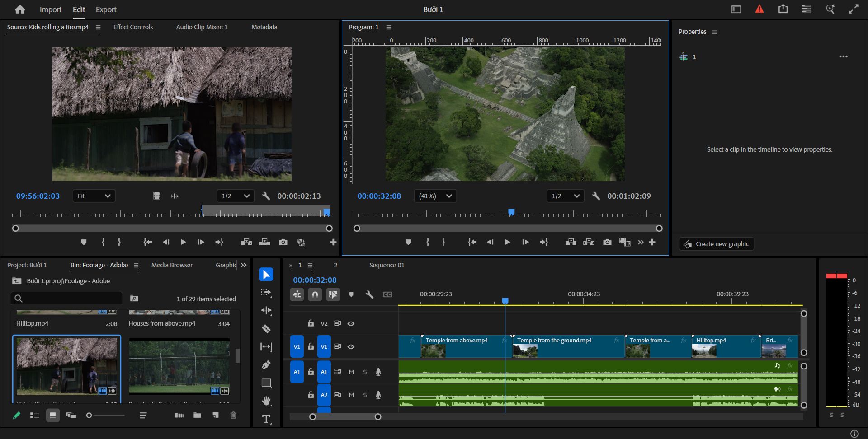Open Source monitor Fit zoom dropdown
The width and height of the screenshot is (868, 439).
pos(94,196)
